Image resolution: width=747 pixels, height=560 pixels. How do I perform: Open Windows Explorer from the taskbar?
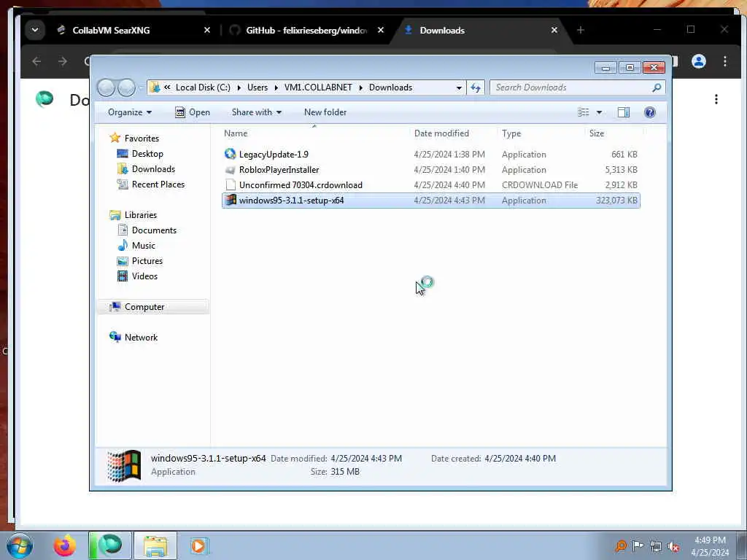click(155, 545)
